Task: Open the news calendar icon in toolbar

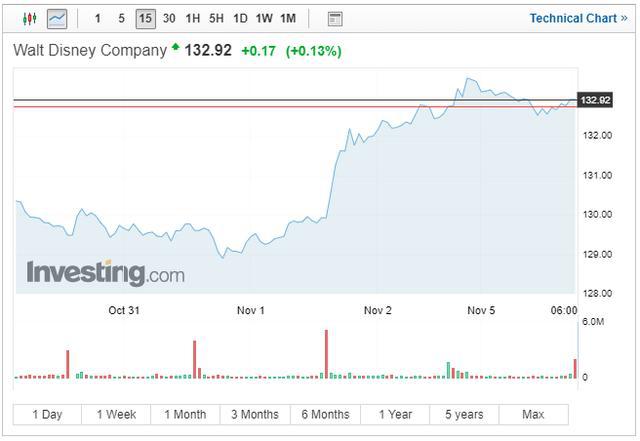Action: pyautogui.click(x=335, y=18)
